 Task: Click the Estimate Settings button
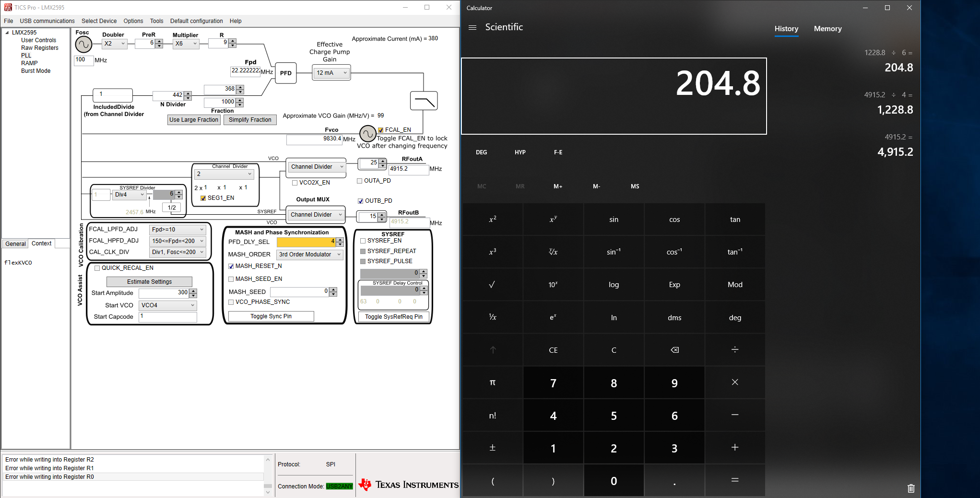[149, 282]
